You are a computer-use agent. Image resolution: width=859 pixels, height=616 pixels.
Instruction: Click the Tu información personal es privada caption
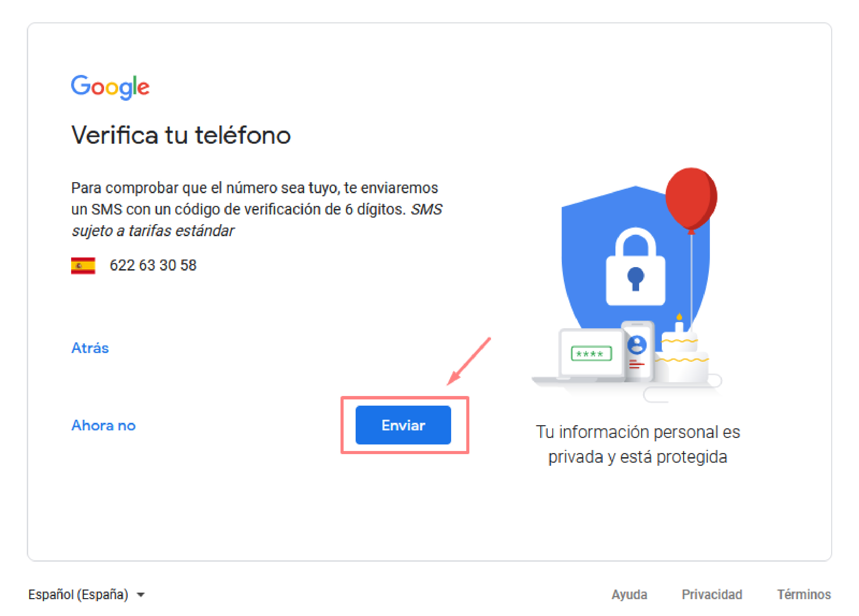coord(637,444)
